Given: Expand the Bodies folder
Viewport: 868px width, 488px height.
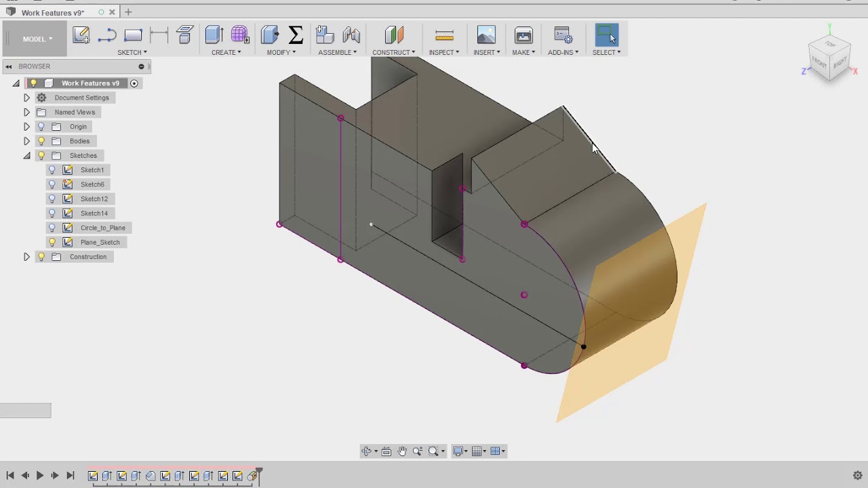Looking at the screenshot, I should (26, 141).
